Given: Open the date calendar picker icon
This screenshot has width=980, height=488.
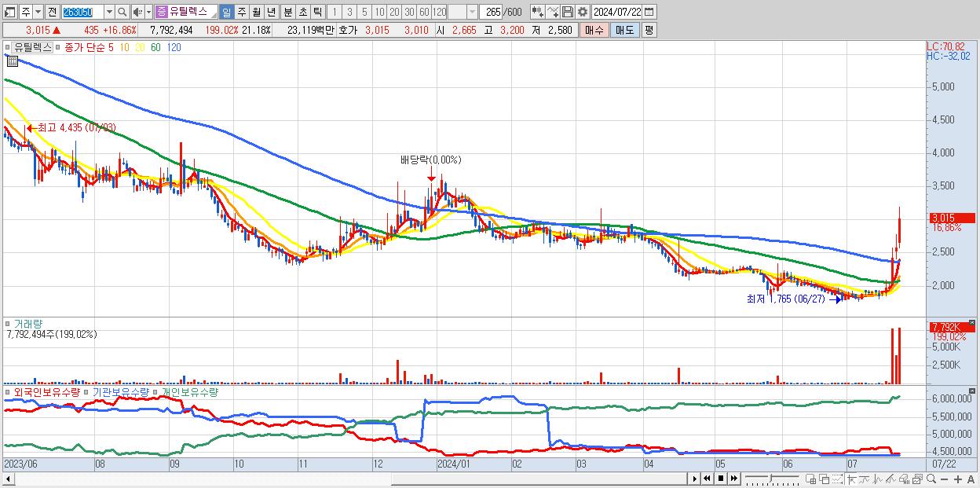Looking at the screenshot, I should click(x=649, y=12).
